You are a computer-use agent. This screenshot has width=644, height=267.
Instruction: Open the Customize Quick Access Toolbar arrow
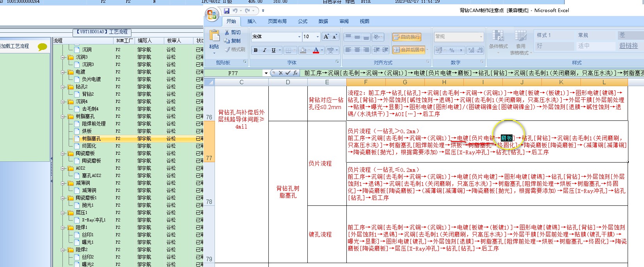coord(263,11)
